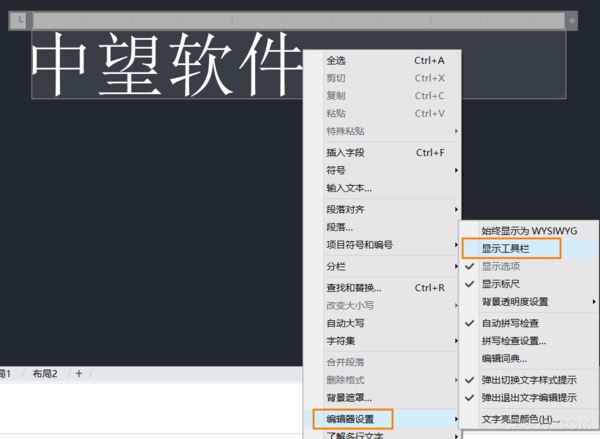Open 编辑词典 dialog

504,359
